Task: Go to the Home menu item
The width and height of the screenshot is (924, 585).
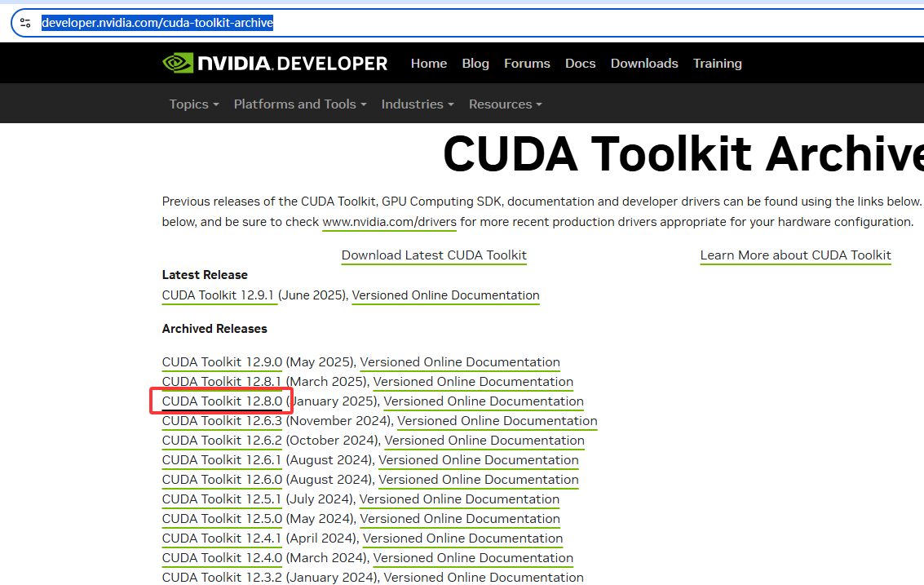Action: [x=429, y=63]
